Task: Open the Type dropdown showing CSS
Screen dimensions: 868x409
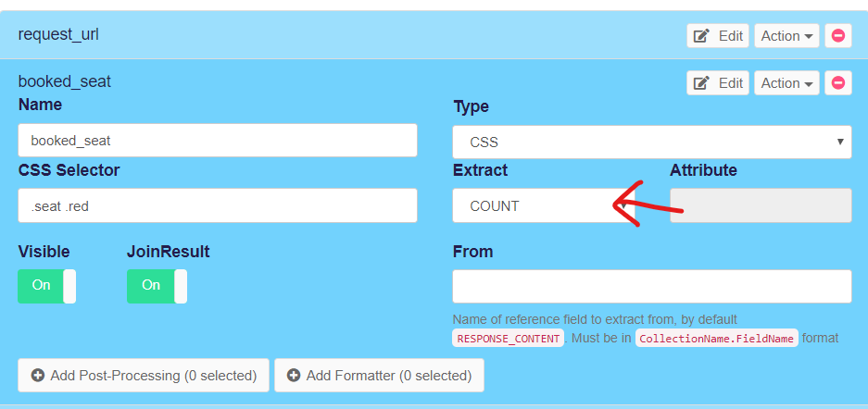Action: tap(652, 143)
